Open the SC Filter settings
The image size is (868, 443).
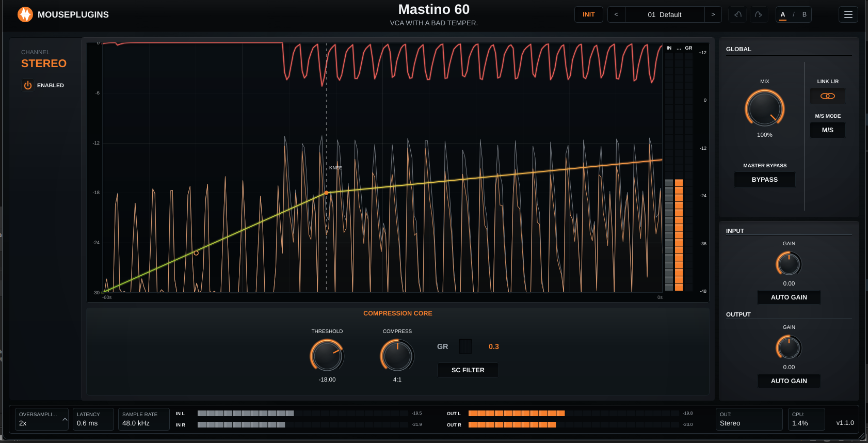pyautogui.click(x=468, y=370)
